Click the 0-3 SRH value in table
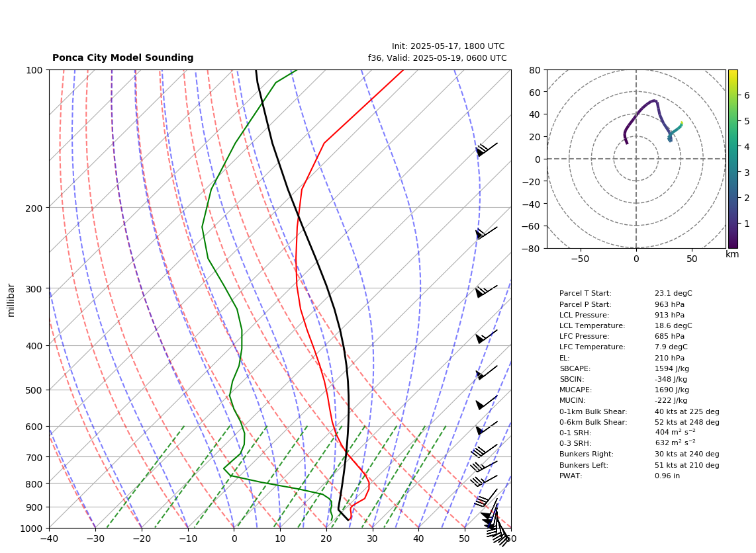Image resolution: width=756 pixels, height=553 pixels. 675,443
